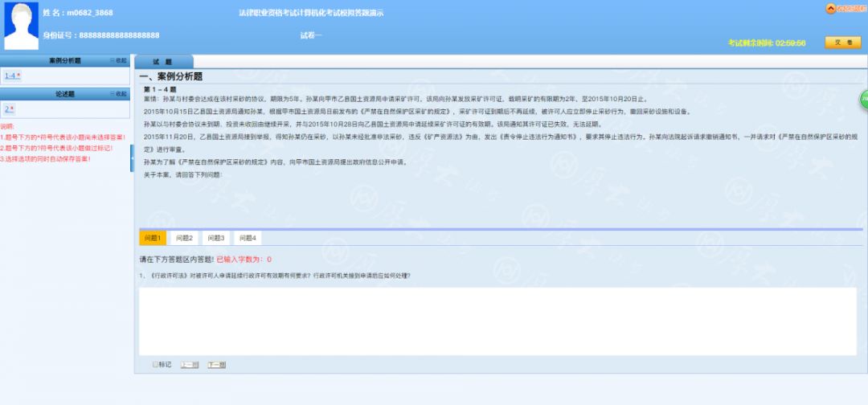Image resolution: width=868 pixels, height=405 pixels.
Task: Select the 试题 tab
Action: 163,62
